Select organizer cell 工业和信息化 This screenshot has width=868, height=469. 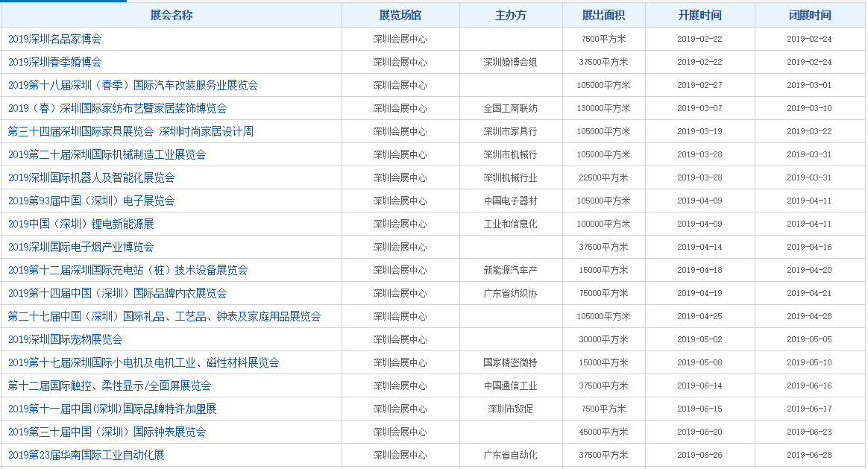coord(510,224)
